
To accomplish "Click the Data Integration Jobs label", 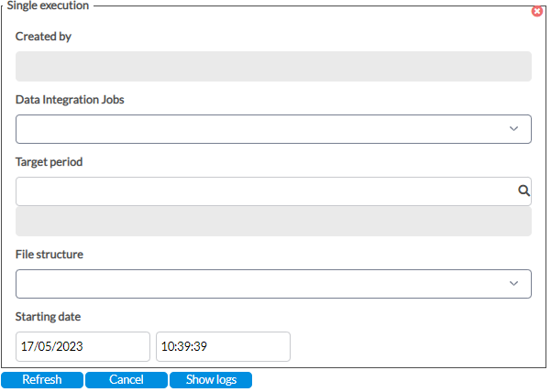I will [70, 100].
